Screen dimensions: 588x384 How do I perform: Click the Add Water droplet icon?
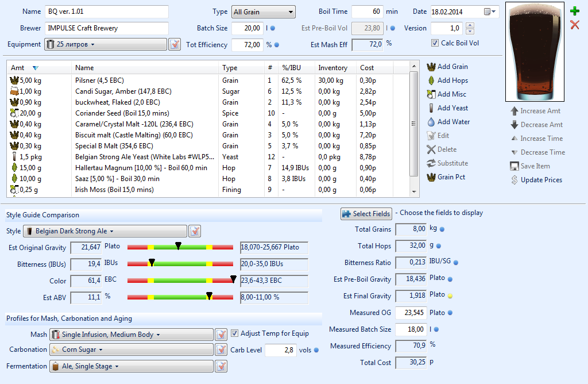431,122
